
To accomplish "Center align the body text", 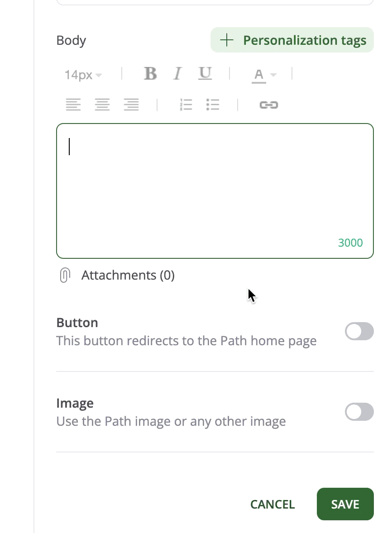I will (x=102, y=105).
